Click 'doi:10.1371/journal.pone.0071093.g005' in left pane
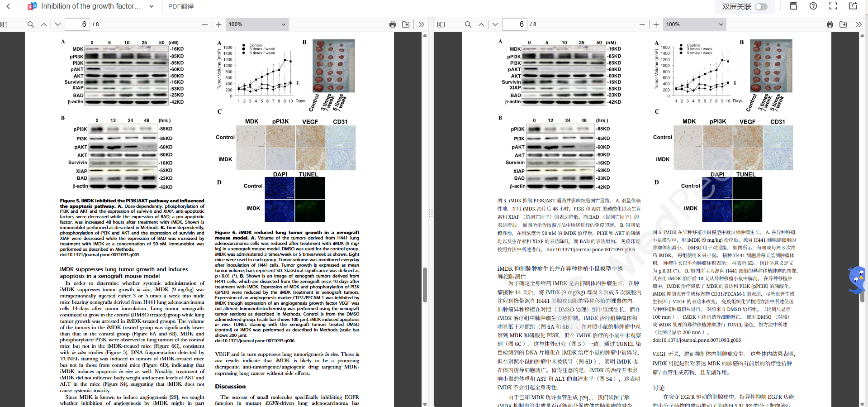 (x=100, y=255)
